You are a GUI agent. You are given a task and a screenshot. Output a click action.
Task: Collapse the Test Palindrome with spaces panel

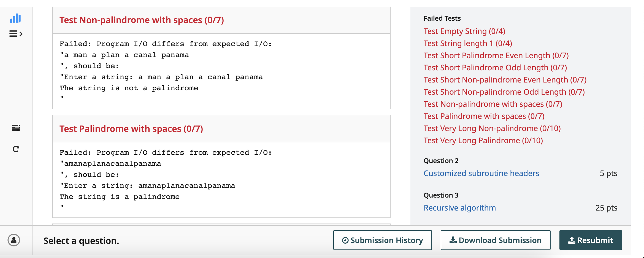131,129
